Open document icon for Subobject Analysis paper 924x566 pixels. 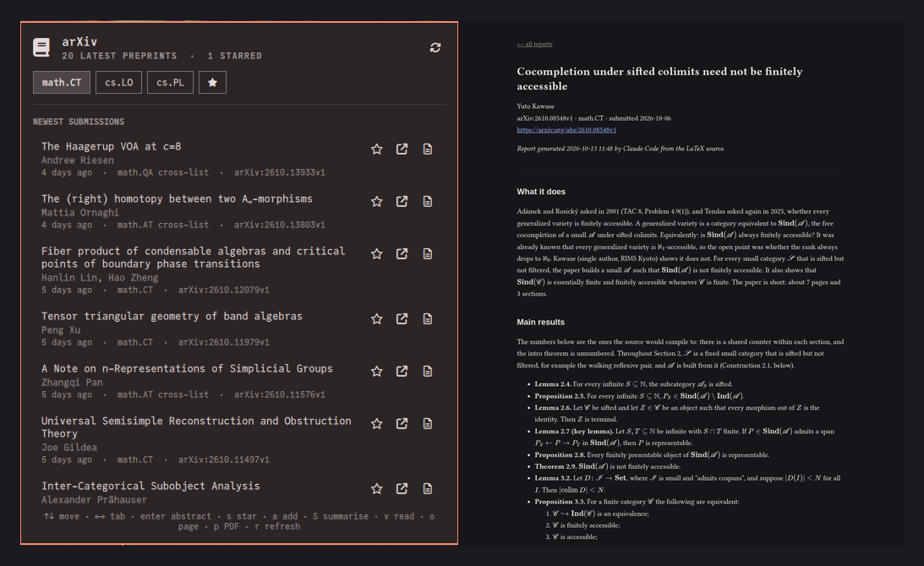[x=428, y=488]
